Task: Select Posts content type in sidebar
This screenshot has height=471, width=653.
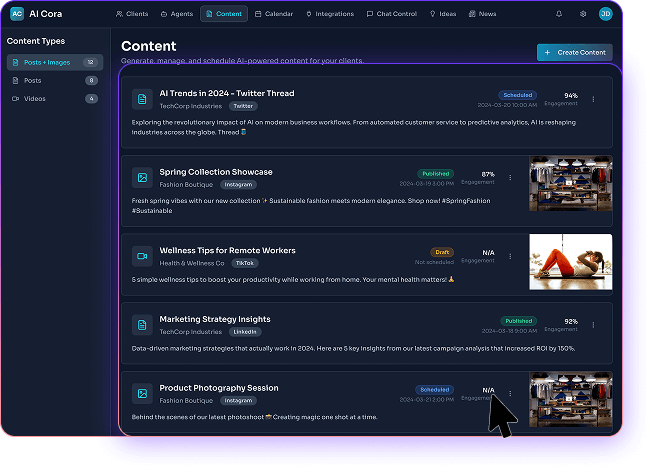Action: tap(55, 80)
